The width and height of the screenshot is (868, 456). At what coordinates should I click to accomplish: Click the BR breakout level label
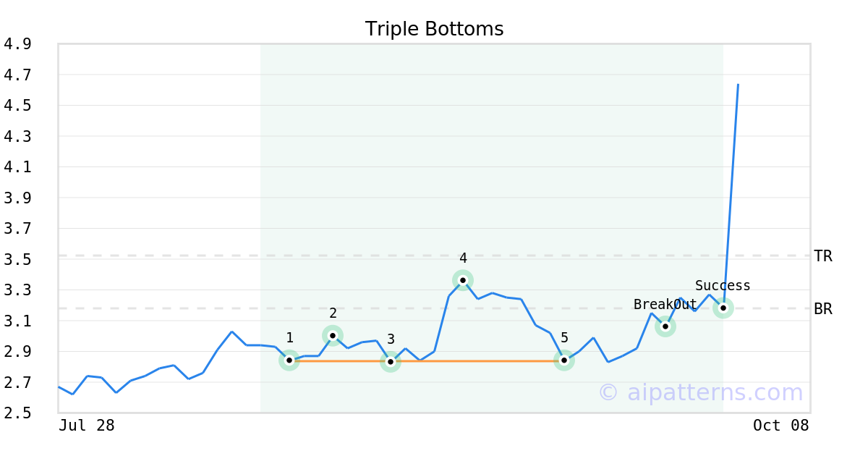823,309
